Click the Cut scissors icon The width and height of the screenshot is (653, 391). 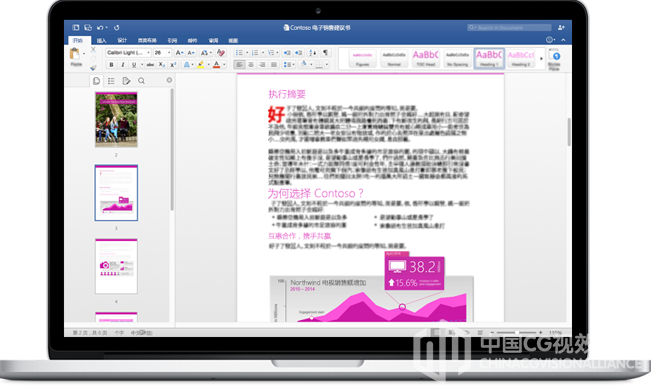(93, 50)
